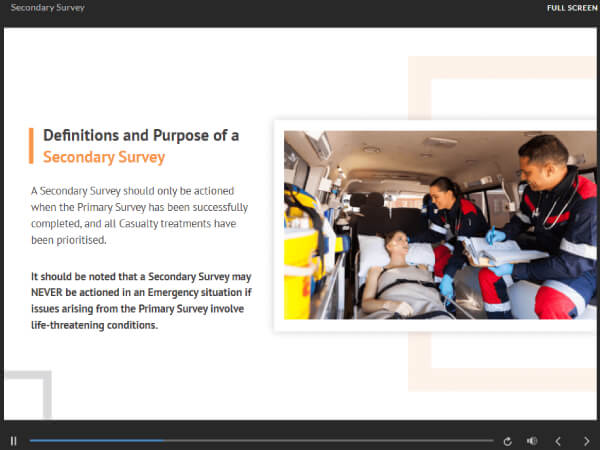Click the yellow medical equipment bag in the photo

[304, 253]
